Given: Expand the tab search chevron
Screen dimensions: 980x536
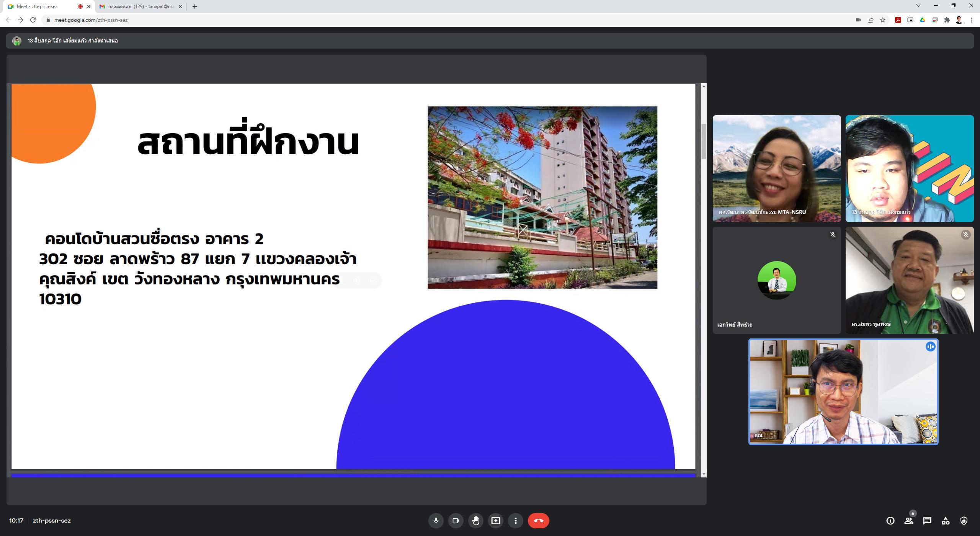Looking at the screenshot, I should pyautogui.click(x=918, y=6).
